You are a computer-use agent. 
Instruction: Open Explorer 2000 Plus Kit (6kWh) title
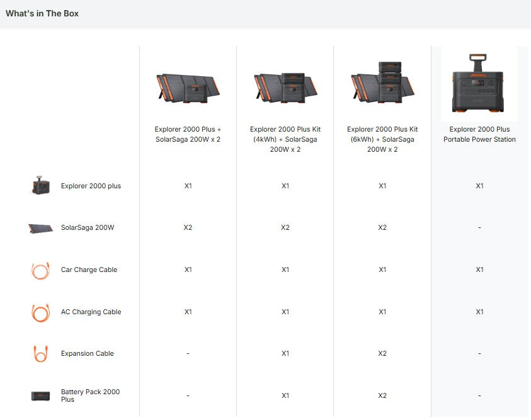[x=382, y=139]
